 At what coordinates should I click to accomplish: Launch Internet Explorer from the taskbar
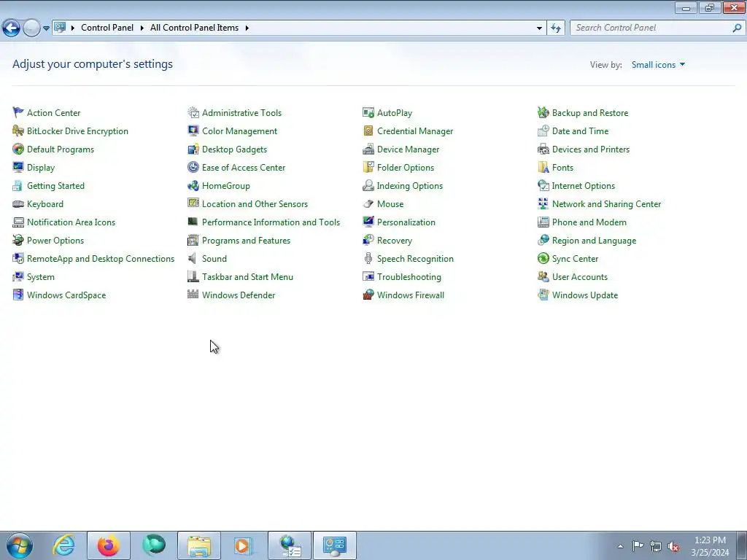[63, 545]
